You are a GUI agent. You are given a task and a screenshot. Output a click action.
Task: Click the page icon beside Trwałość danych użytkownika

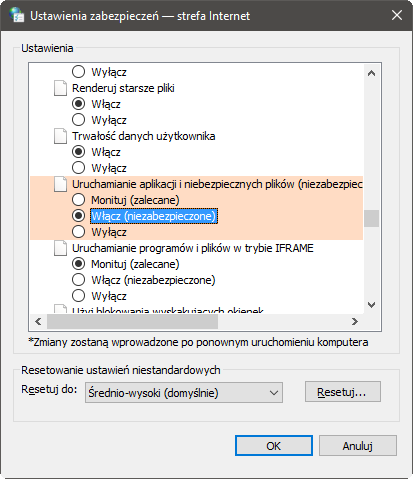tap(60, 136)
